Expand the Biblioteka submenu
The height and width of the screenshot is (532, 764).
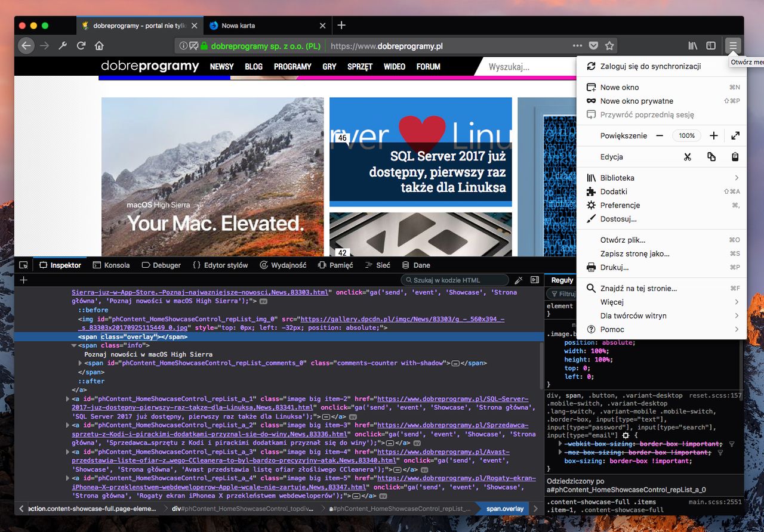coord(661,178)
